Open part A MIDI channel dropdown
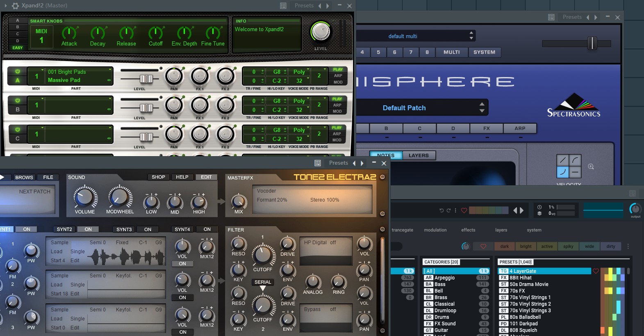Viewport: 644px width, 336px height. [x=42, y=70]
